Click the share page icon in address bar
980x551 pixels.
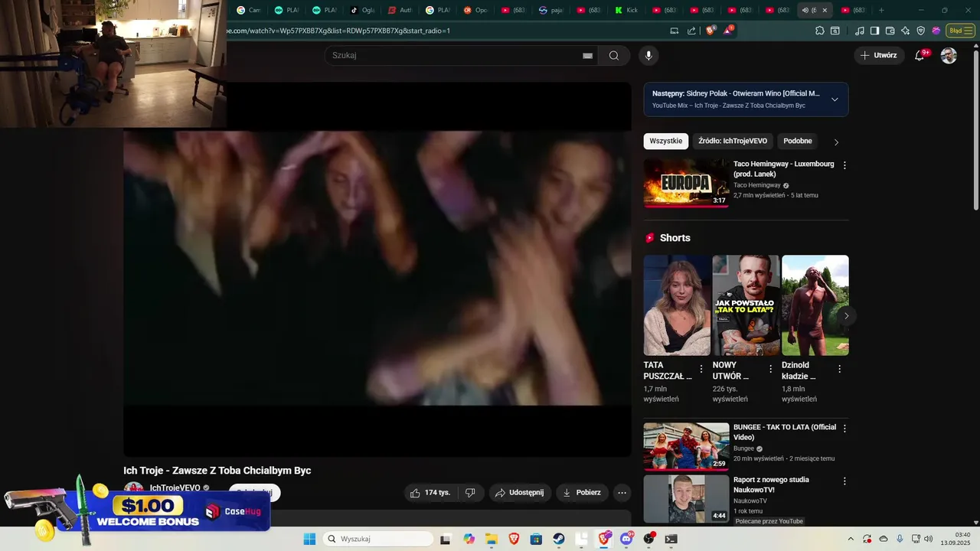point(691,31)
